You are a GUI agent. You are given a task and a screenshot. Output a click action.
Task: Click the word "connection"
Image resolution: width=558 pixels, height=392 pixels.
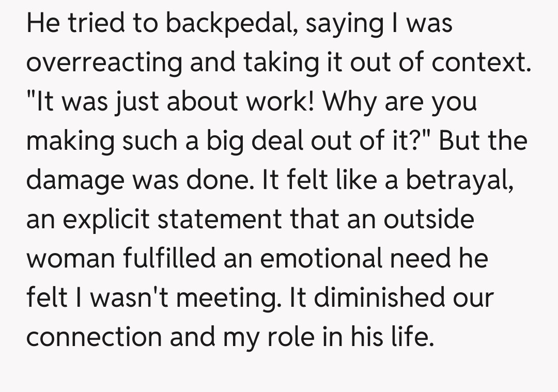coord(94,337)
